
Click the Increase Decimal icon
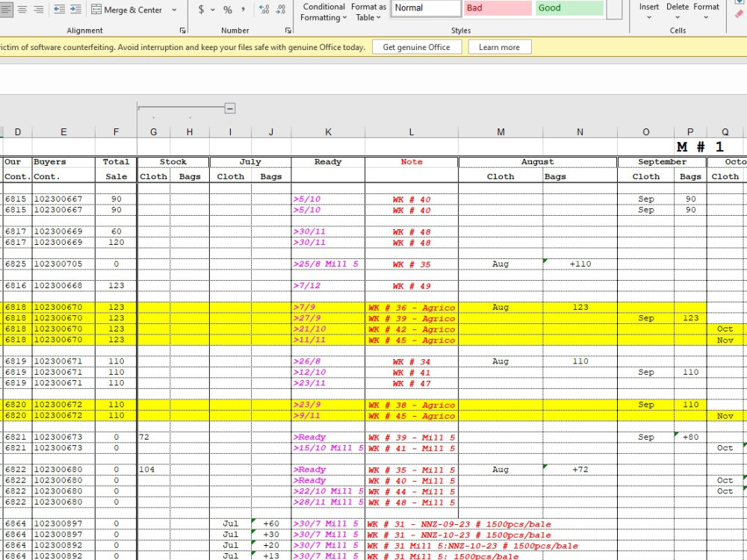tap(264, 10)
